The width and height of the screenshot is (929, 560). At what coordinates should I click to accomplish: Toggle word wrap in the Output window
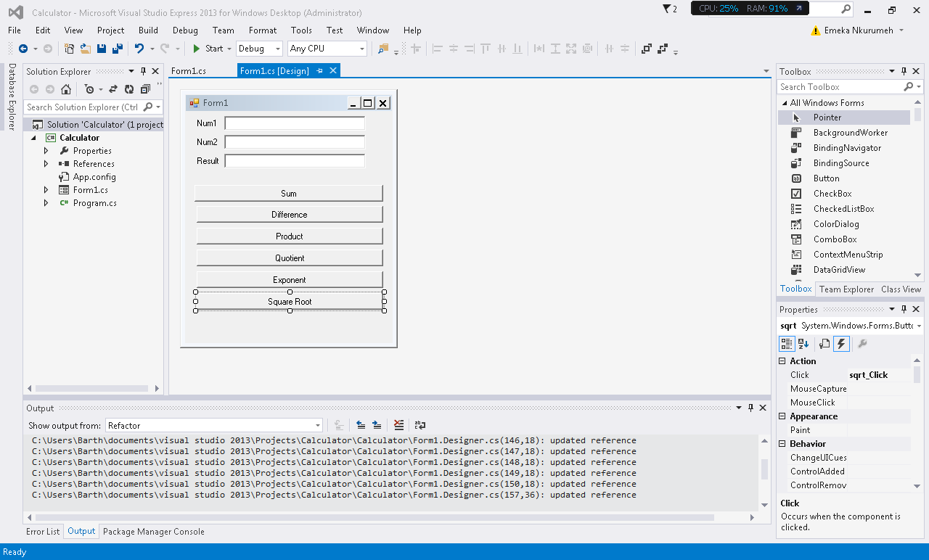click(x=420, y=425)
